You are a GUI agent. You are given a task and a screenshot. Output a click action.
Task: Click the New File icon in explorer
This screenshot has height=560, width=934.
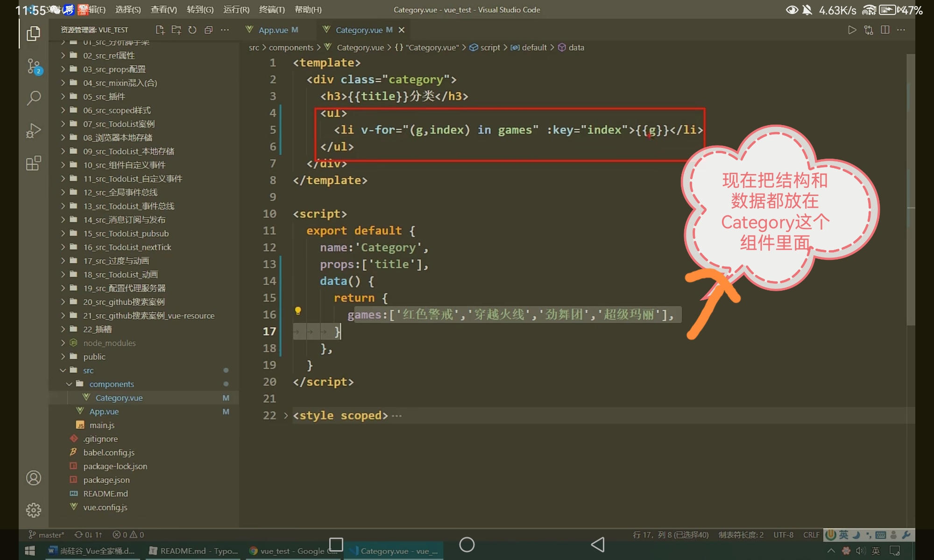(x=160, y=30)
